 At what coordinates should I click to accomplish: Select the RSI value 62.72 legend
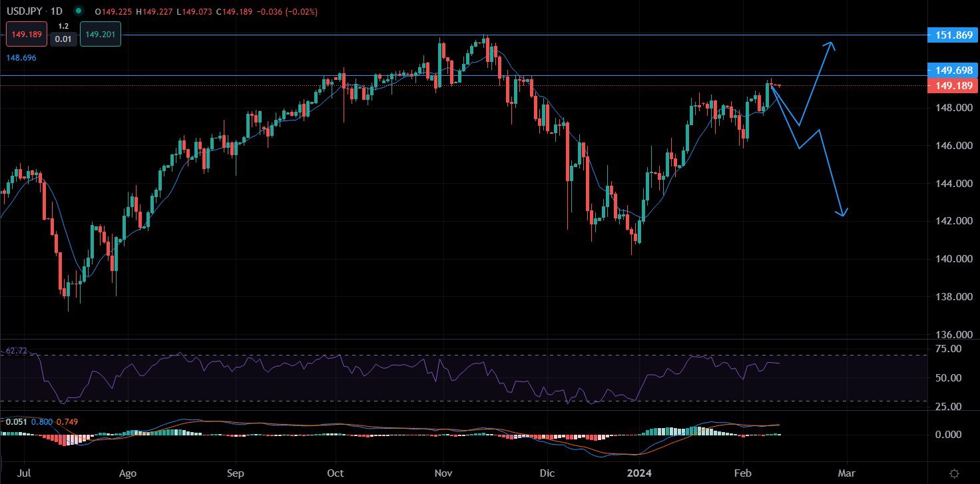[16, 350]
